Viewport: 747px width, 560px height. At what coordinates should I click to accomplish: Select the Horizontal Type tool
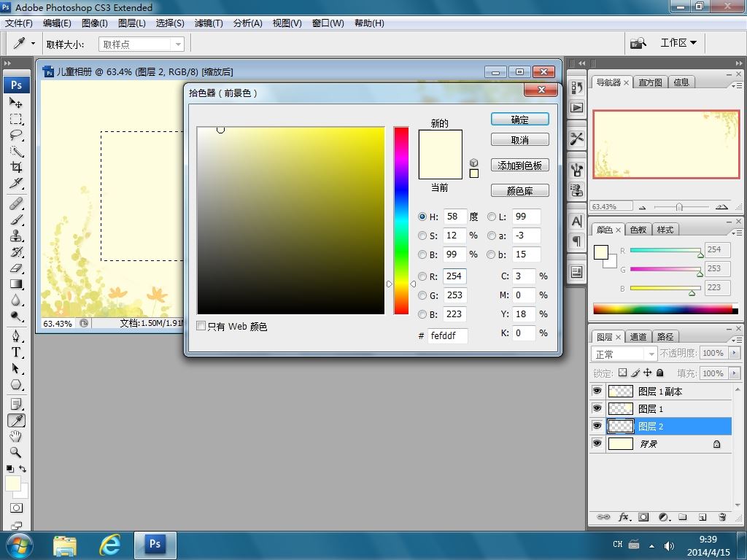tap(16, 352)
